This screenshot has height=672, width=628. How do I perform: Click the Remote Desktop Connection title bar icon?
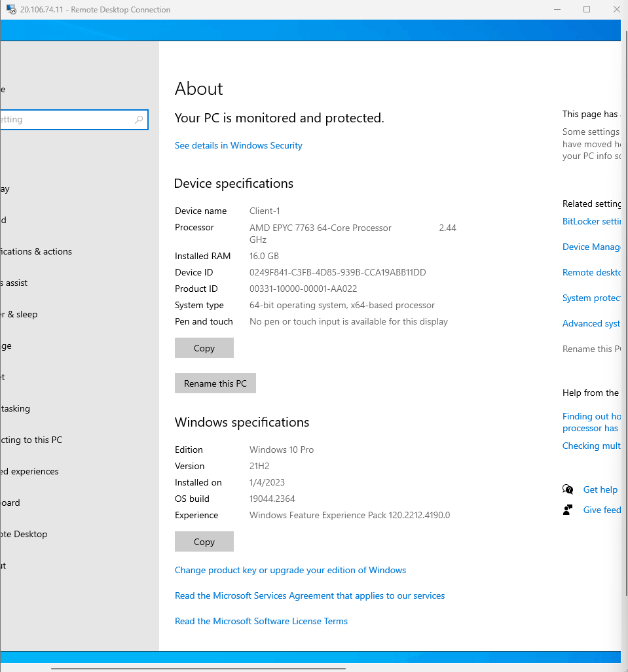click(x=11, y=9)
